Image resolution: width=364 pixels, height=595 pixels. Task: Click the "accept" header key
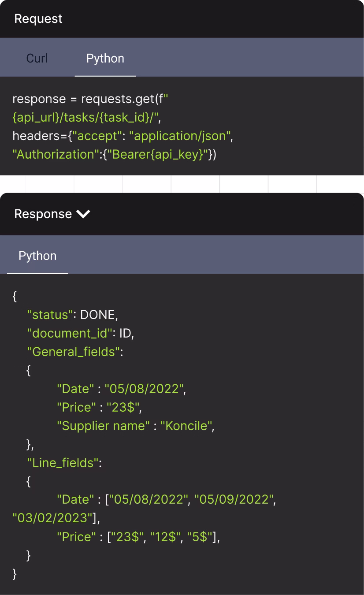pyautogui.click(x=97, y=136)
